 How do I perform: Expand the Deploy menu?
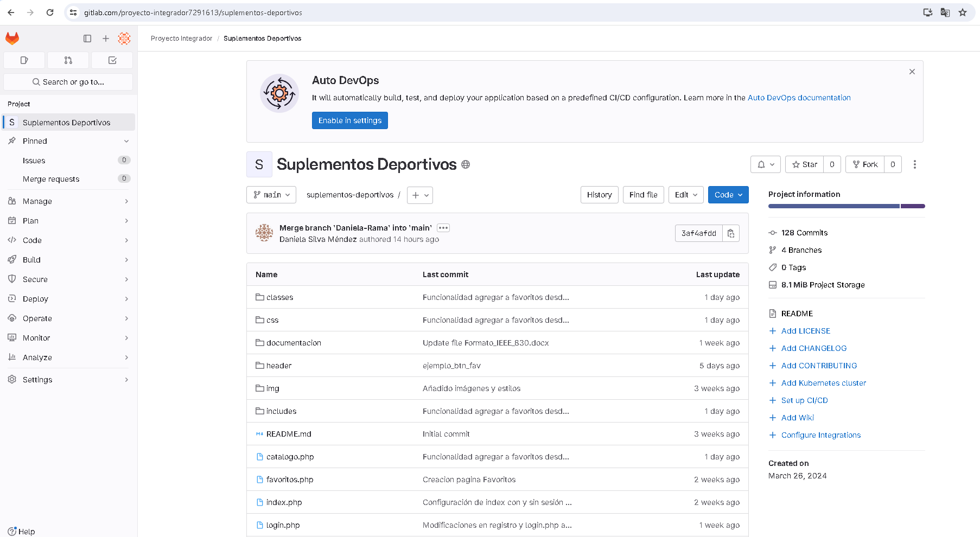tap(68, 299)
